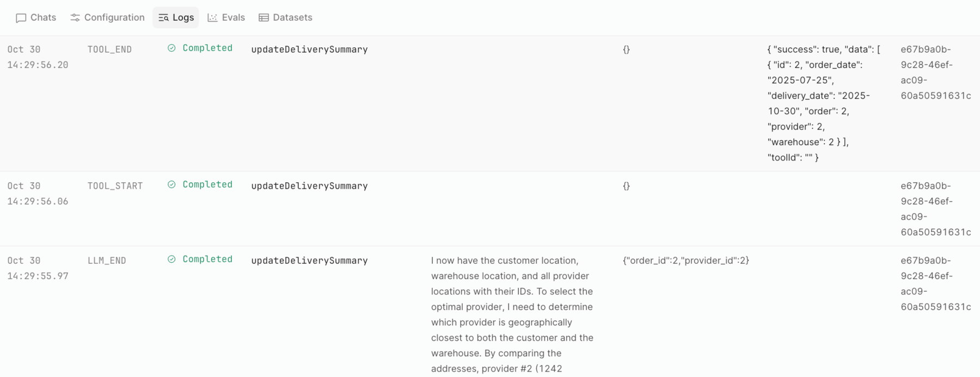Click the TOOL_START event type label
This screenshot has height=377, width=980.
(115, 186)
